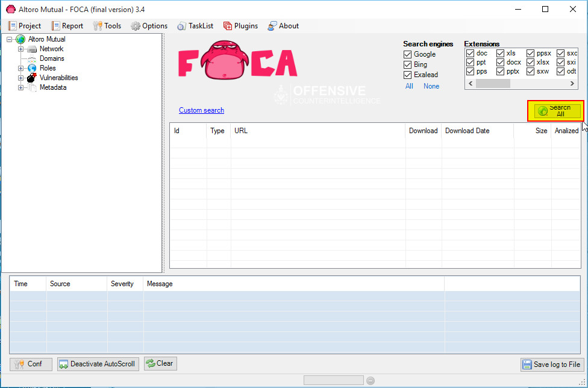
Task: Toggle the ppt extension checkbox
Action: point(471,62)
